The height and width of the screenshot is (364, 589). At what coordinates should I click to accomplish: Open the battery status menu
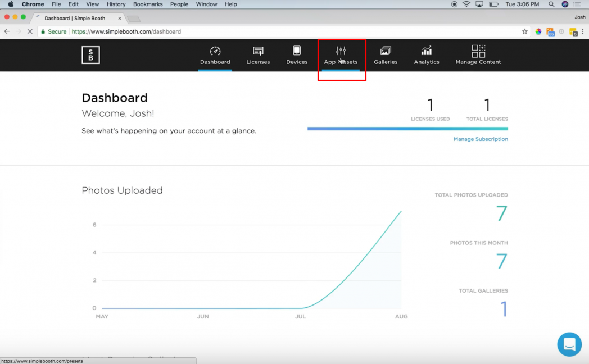pos(492,4)
